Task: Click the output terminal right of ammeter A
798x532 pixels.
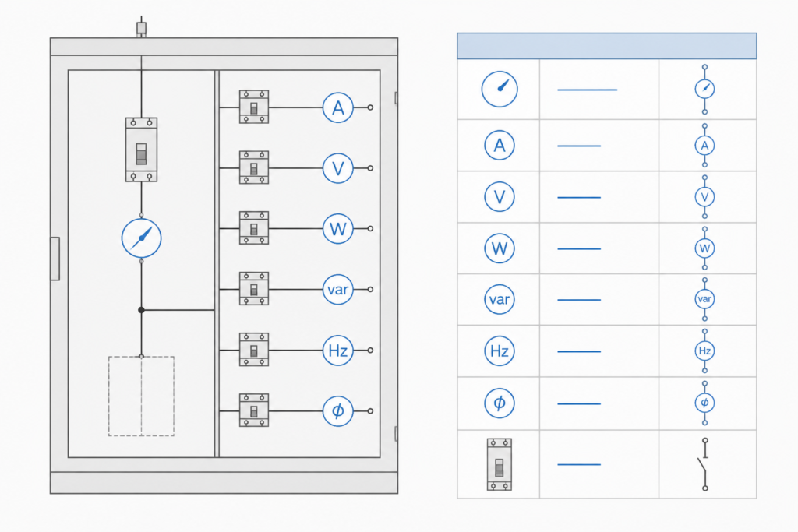Action: [x=370, y=107]
